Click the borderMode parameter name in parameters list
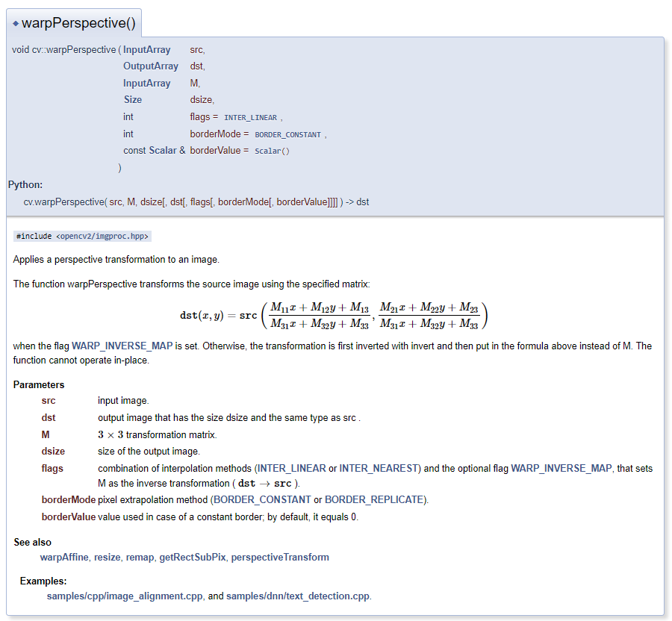Image resolution: width=672 pixels, height=621 pixels. 69,499
